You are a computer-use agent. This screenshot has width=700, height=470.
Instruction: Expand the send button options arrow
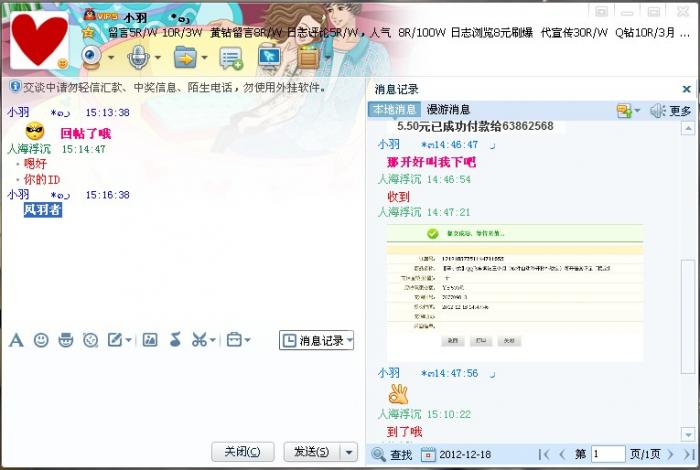[349, 452]
